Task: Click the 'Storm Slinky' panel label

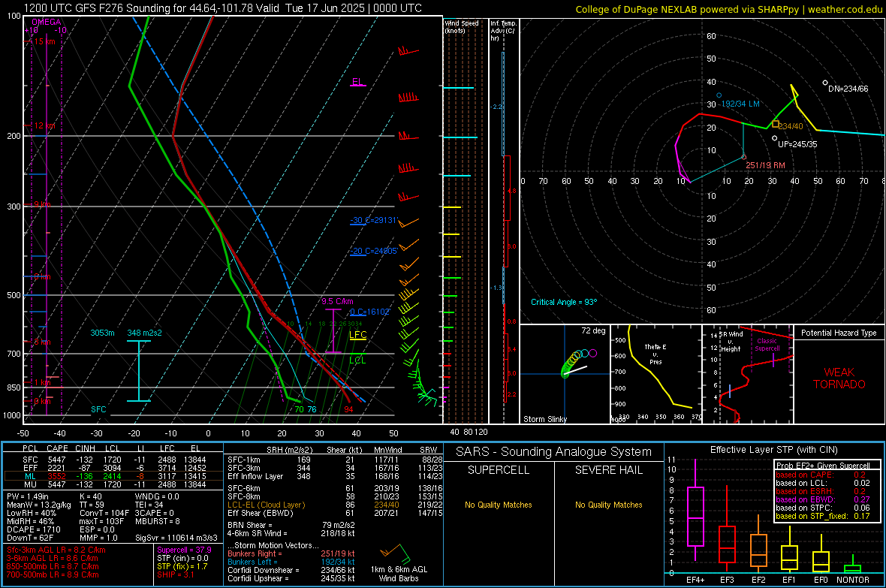Action: pos(544,419)
